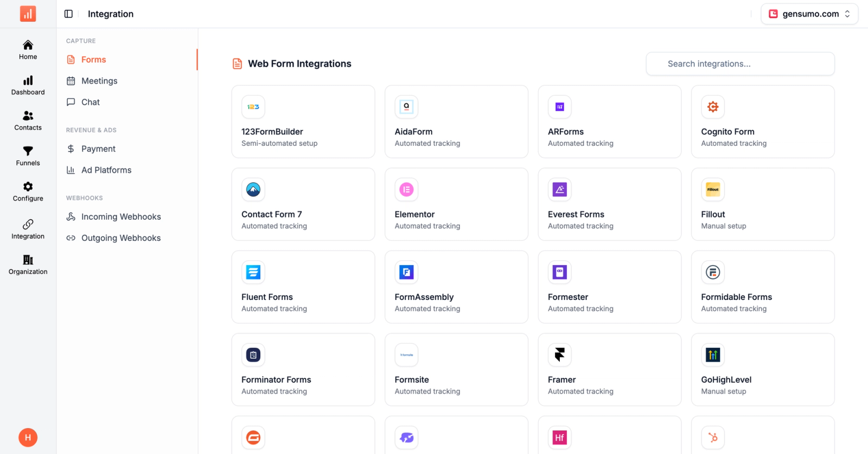Click the Fillout logo icon
The image size is (868, 454).
pos(713,189)
